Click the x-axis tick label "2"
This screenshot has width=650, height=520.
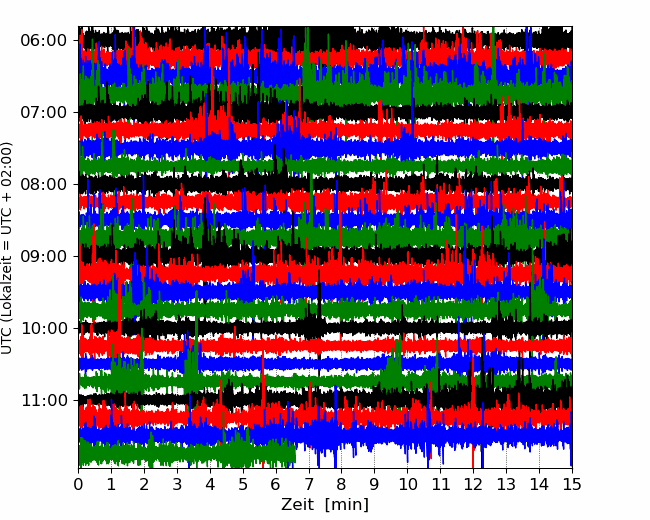tap(144, 484)
